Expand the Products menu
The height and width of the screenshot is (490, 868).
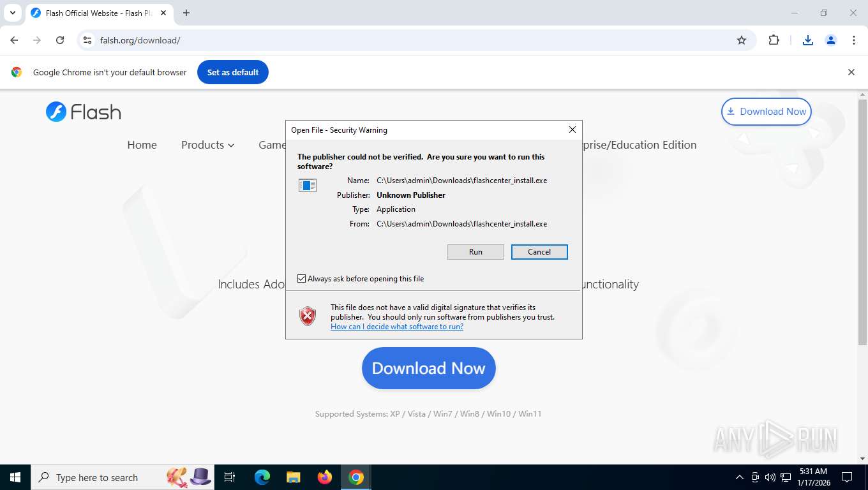coord(207,145)
